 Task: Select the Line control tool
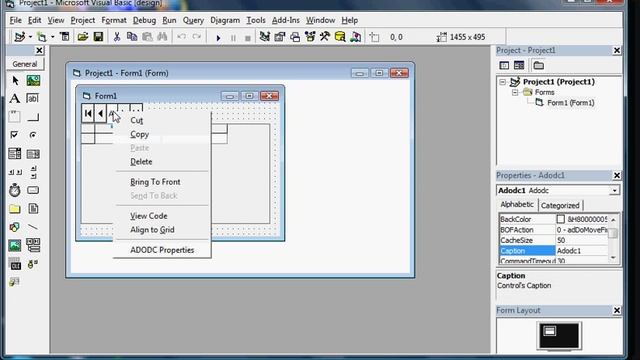(x=33, y=227)
